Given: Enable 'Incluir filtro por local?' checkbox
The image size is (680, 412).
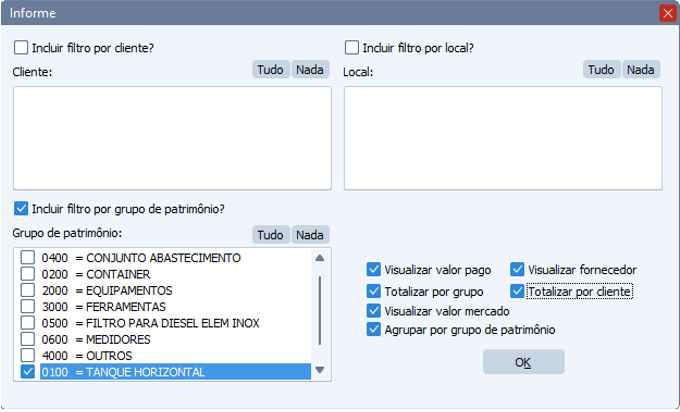Looking at the screenshot, I should pyautogui.click(x=352, y=47).
